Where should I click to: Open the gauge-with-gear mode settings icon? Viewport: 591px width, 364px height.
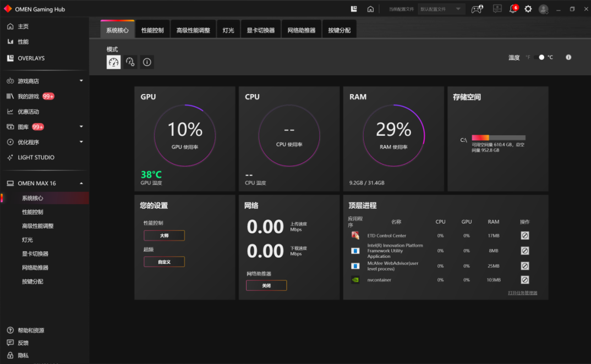point(130,62)
